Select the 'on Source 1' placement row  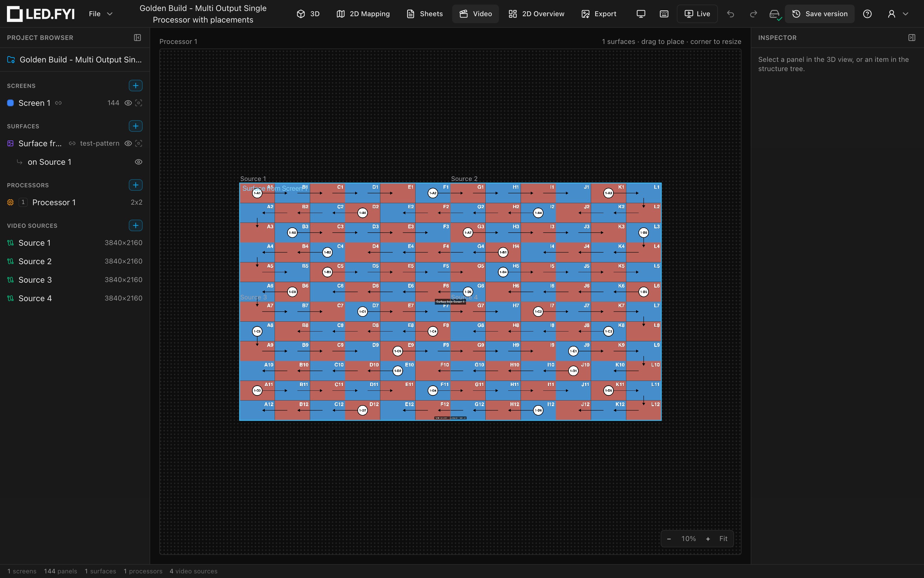point(75,162)
